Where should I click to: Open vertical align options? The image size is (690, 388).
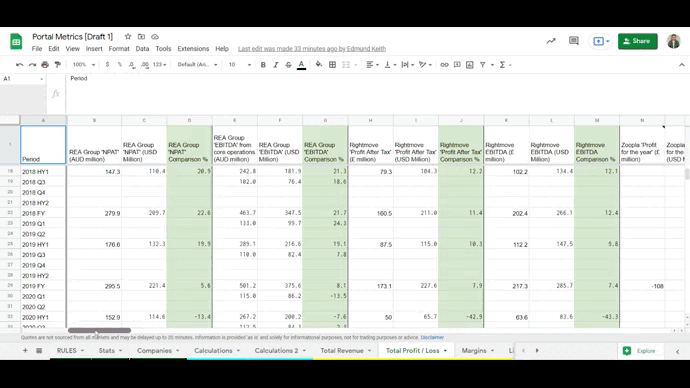[x=390, y=65]
